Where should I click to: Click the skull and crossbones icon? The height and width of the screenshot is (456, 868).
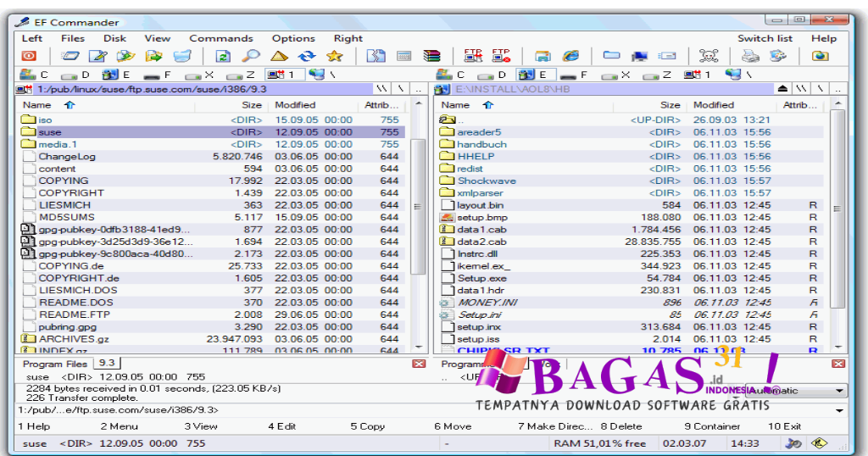pyautogui.click(x=709, y=55)
